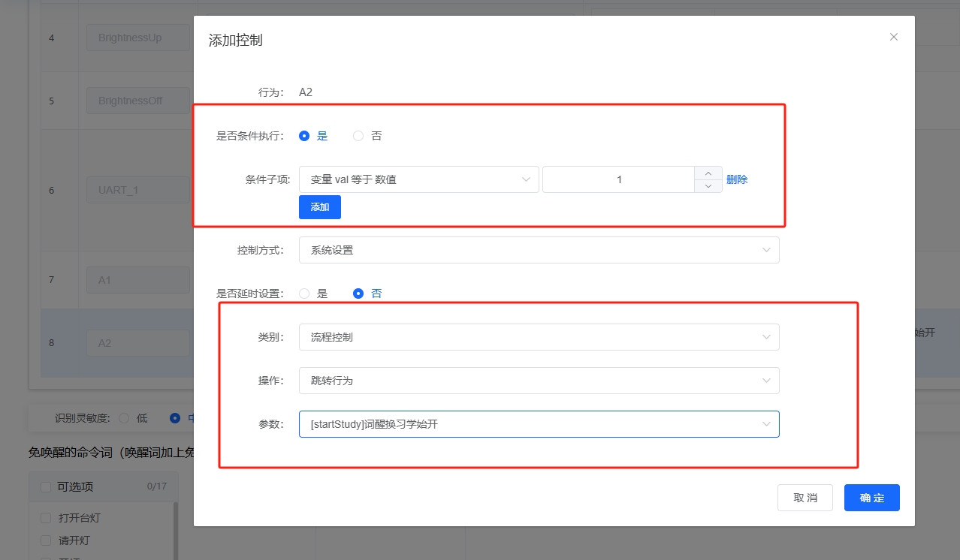Click the 参数 dropdown chevron icon
The width and height of the screenshot is (960, 560).
point(766,424)
